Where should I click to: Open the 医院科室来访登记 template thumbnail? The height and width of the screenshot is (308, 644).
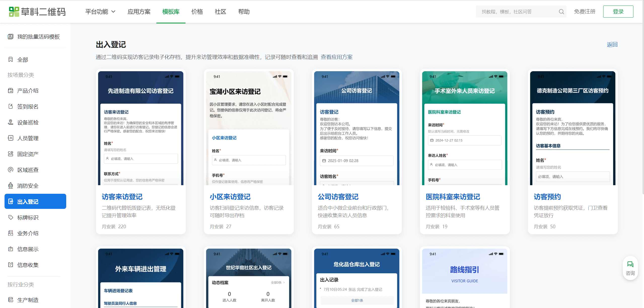coord(464,128)
